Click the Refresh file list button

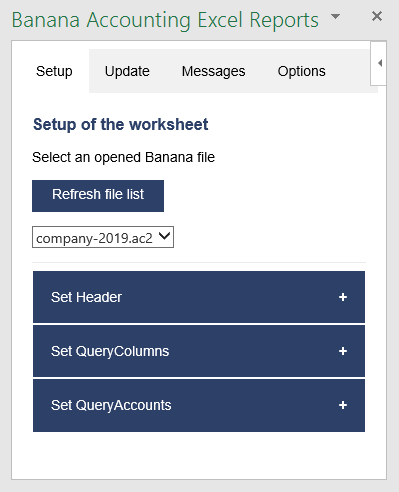click(98, 196)
